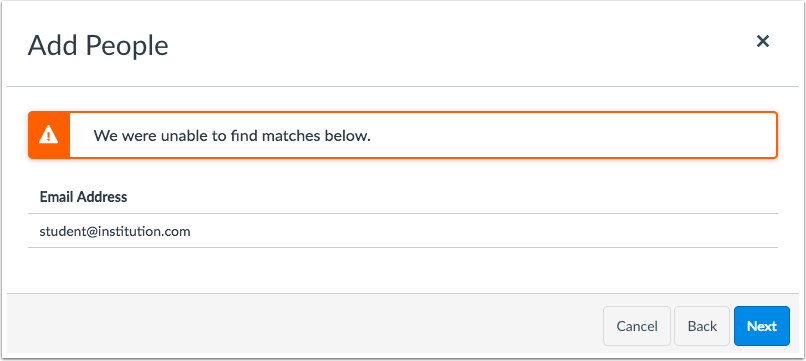Click the orange warning triangle icon

(x=49, y=135)
